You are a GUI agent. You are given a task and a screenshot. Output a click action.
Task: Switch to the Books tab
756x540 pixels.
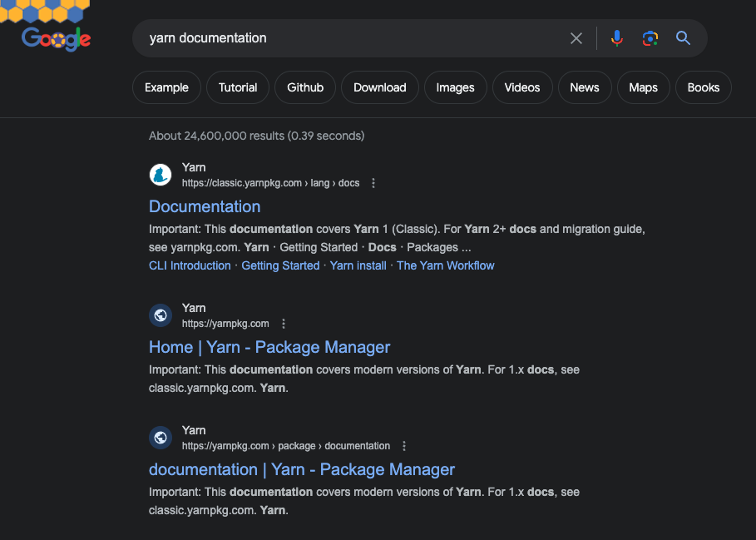click(x=703, y=87)
